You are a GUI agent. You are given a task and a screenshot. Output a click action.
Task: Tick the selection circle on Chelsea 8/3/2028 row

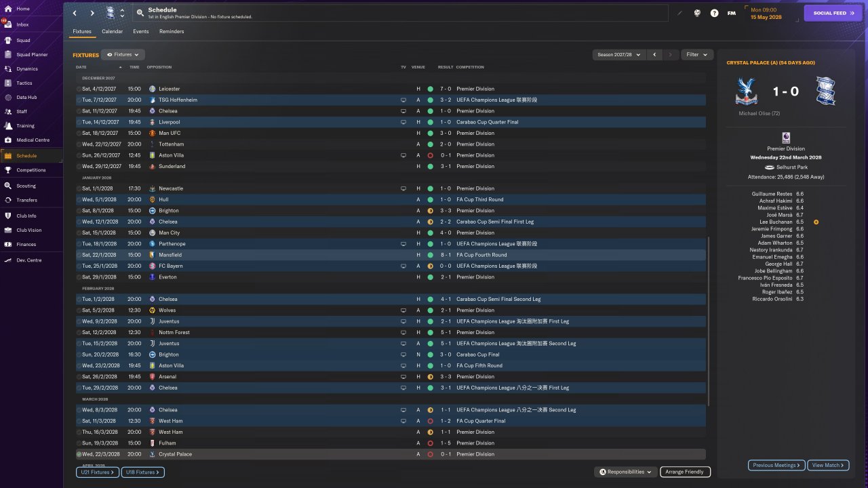(x=79, y=410)
